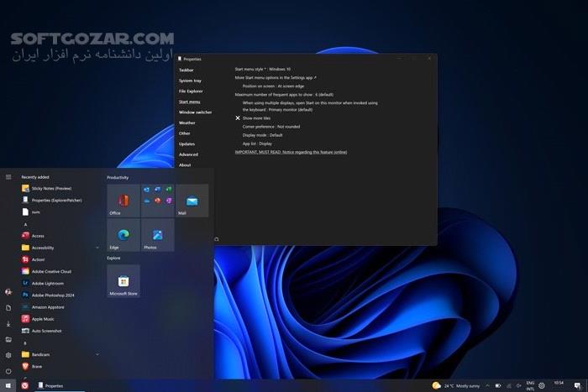Switch to the Taskbar section
This screenshot has width=588, height=392.
(x=186, y=70)
